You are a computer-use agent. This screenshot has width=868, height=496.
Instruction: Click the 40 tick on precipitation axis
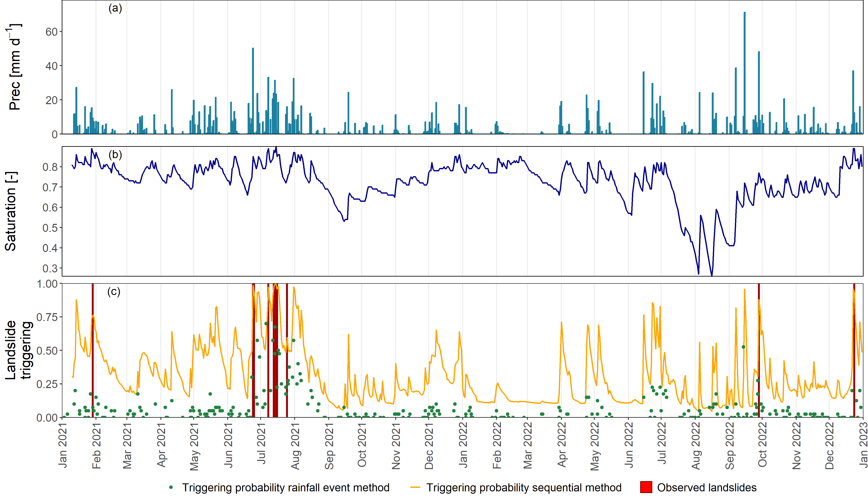point(52,66)
